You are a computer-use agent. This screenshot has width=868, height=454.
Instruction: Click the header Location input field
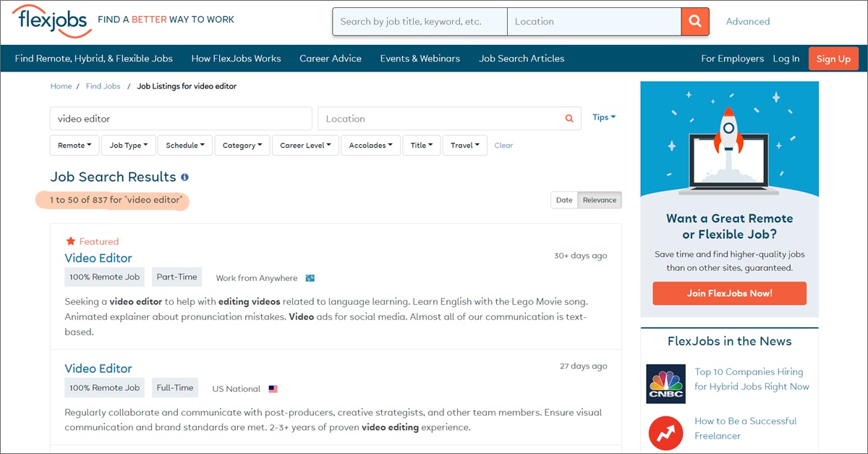pos(595,22)
